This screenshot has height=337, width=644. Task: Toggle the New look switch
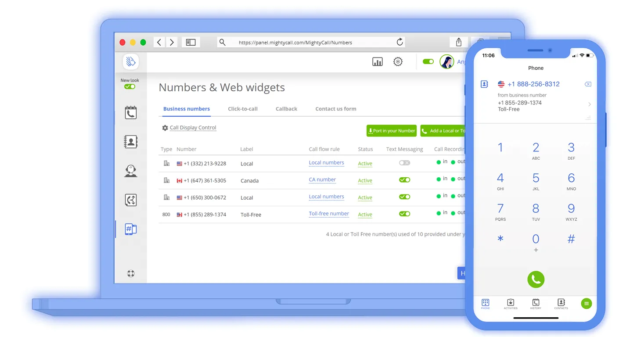[x=130, y=86]
